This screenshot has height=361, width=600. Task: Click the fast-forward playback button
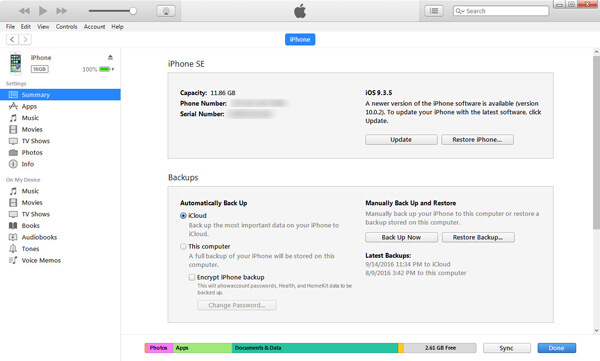point(61,11)
